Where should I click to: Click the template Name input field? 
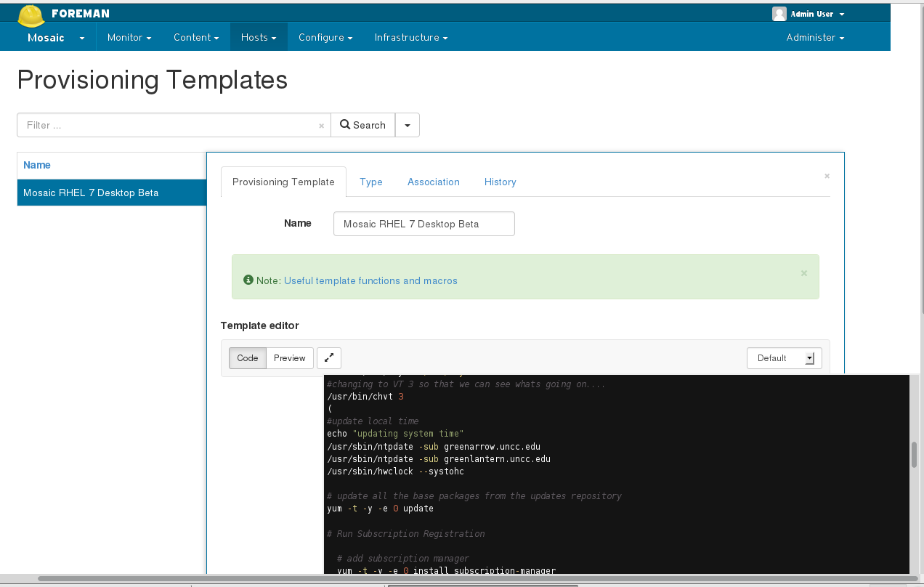tap(424, 224)
